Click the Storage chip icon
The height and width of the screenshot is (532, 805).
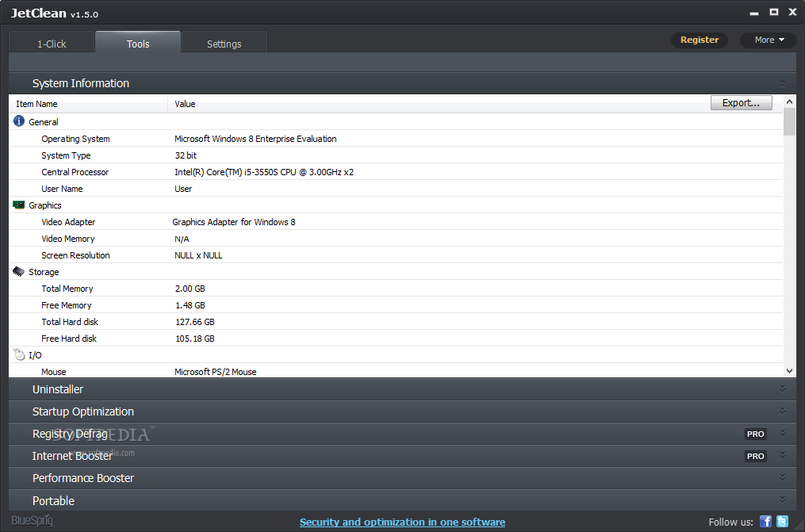pos(18,271)
